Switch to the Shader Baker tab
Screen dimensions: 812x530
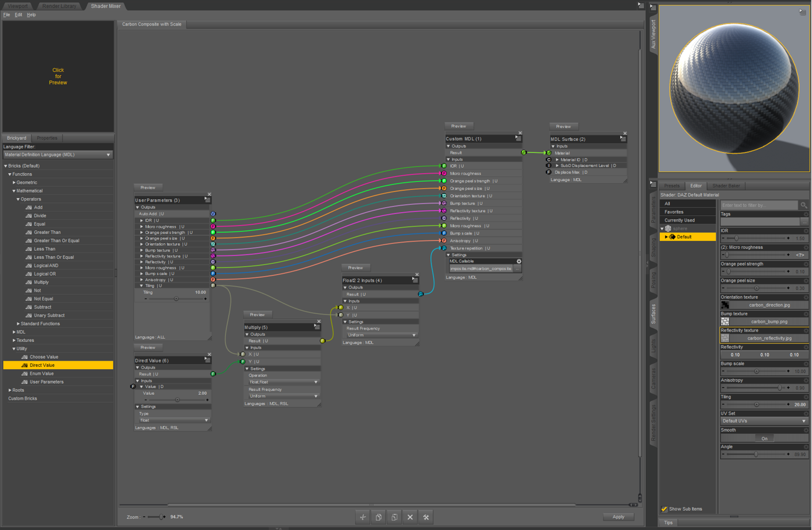pos(726,186)
